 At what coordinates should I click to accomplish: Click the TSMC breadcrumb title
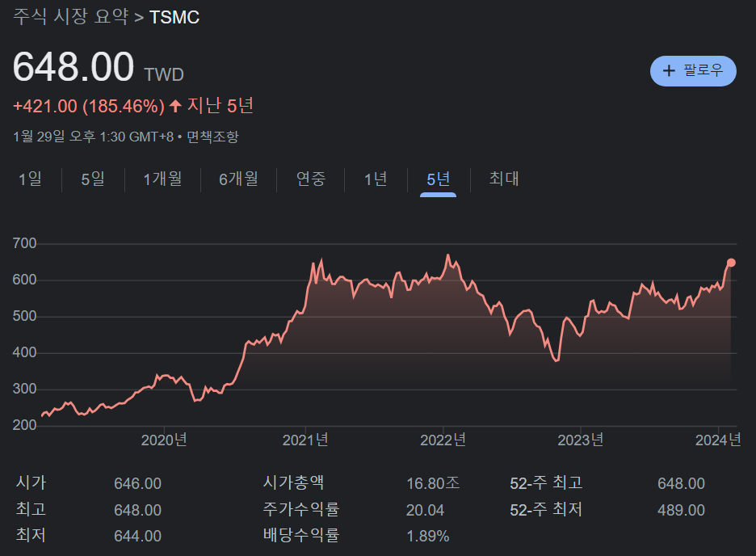point(174,17)
